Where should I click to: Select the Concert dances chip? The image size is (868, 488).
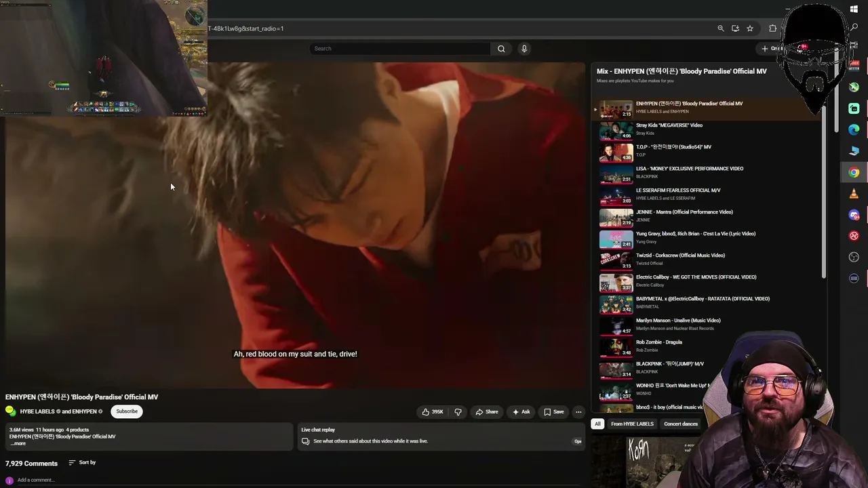click(x=681, y=424)
